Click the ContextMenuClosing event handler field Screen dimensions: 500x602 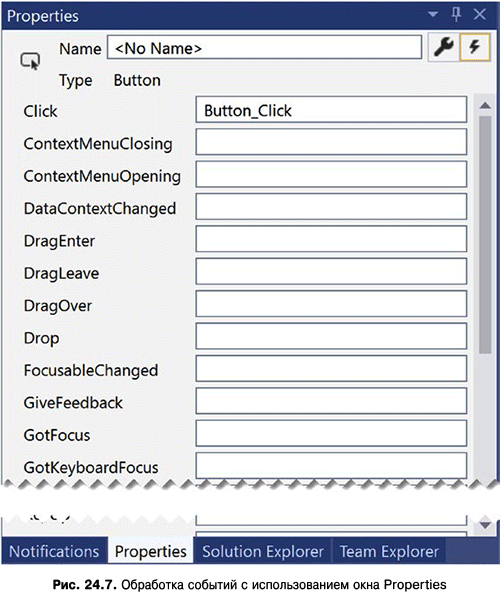pos(331,142)
